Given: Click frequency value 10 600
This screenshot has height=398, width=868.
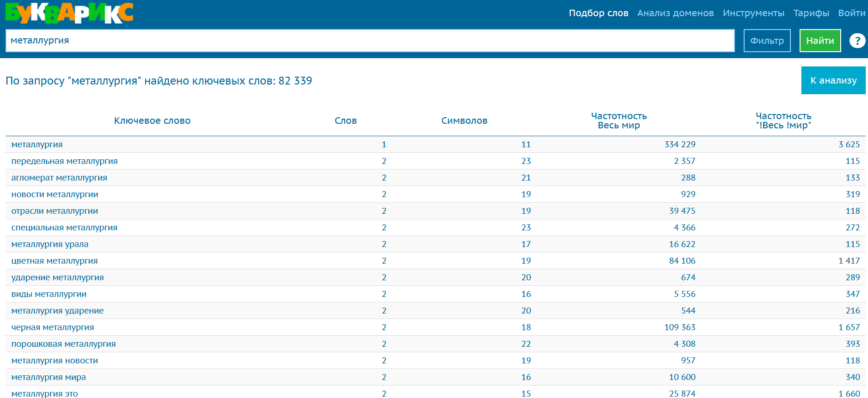Looking at the screenshot, I should coord(682,377).
